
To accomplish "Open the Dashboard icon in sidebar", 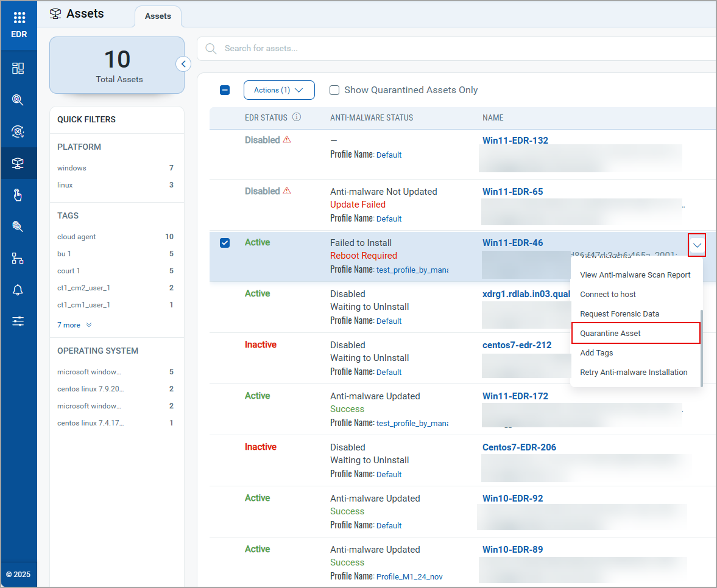I will pyautogui.click(x=18, y=68).
